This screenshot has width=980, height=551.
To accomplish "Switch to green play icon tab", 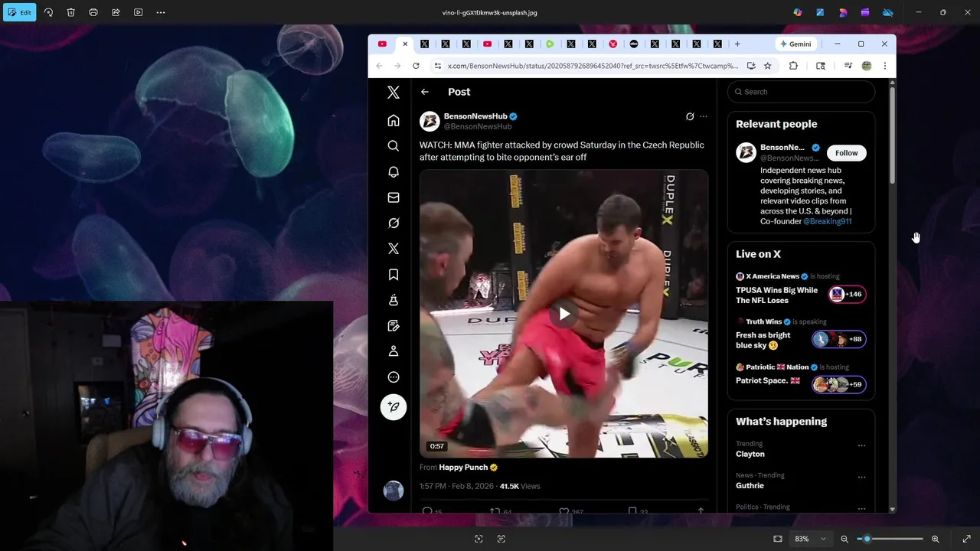I will [550, 44].
